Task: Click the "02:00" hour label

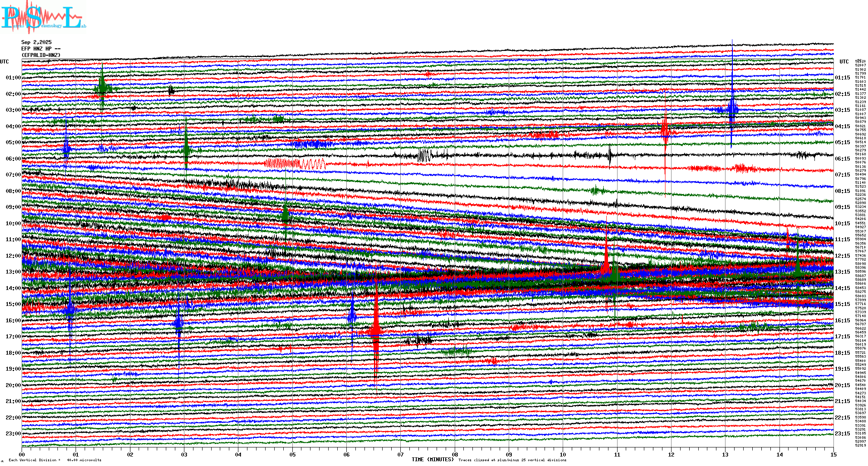Action: (13, 94)
